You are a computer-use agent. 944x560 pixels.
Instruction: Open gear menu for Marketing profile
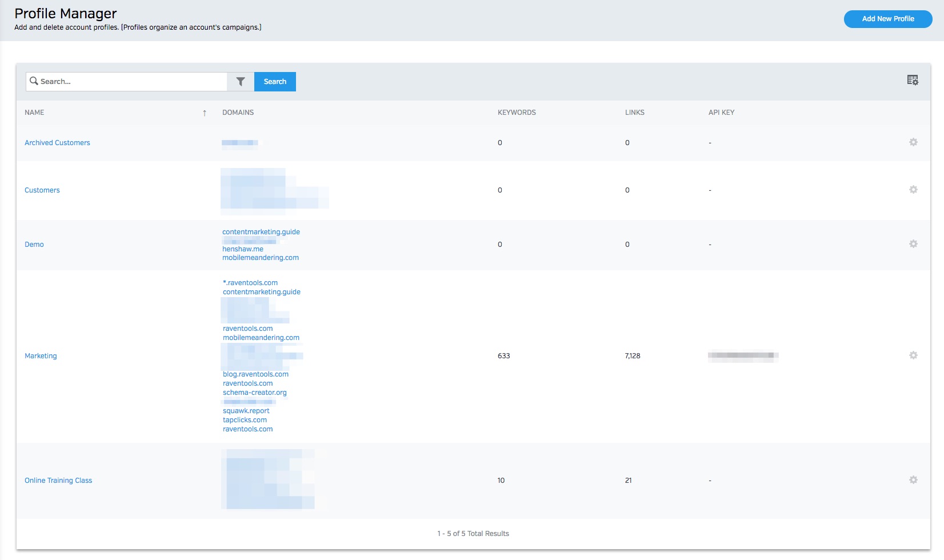[913, 355]
